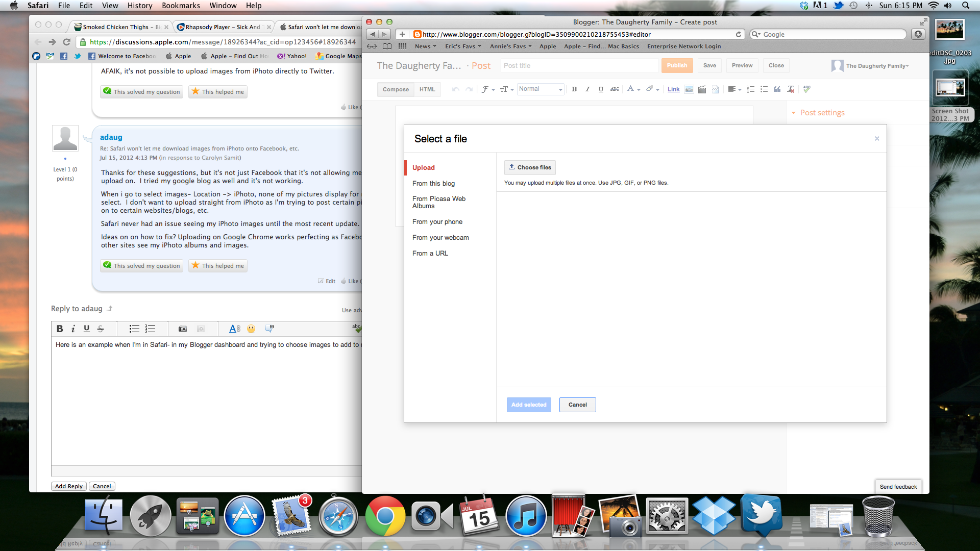The width and height of the screenshot is (980, 551).
Task: Click the spell check icon in Blogger toolbar
Action: point(806,89)
